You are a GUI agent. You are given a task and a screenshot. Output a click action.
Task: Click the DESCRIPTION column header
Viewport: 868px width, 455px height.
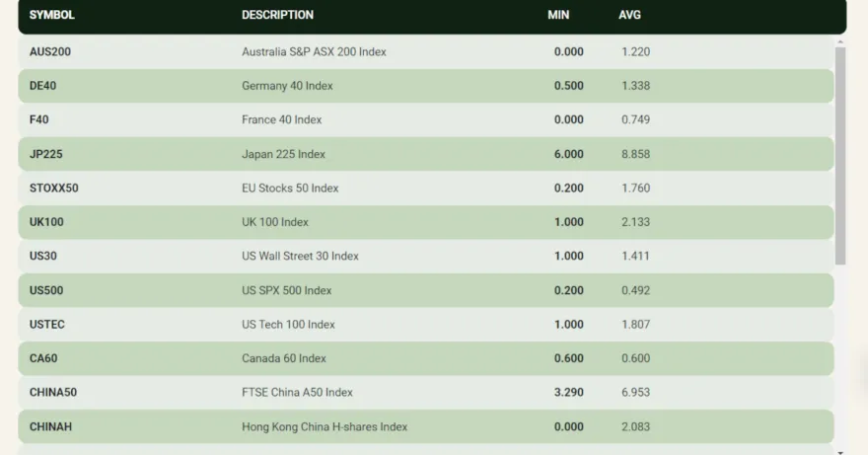tap(277, 15)
